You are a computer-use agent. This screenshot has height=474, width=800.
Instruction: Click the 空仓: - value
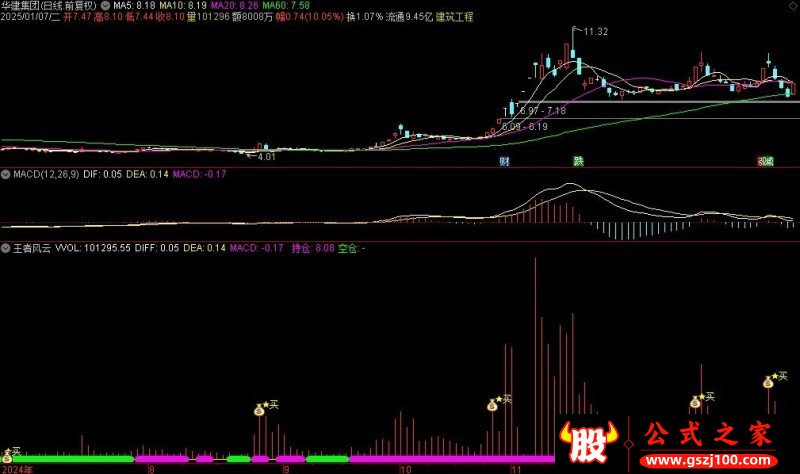pos(352,248)
